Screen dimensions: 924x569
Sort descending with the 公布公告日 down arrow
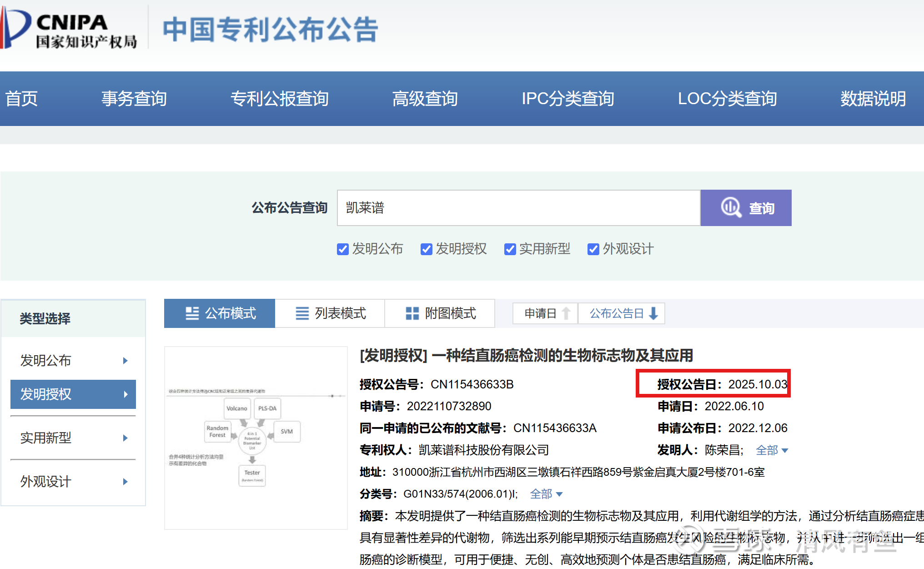(x=653, y=313)
